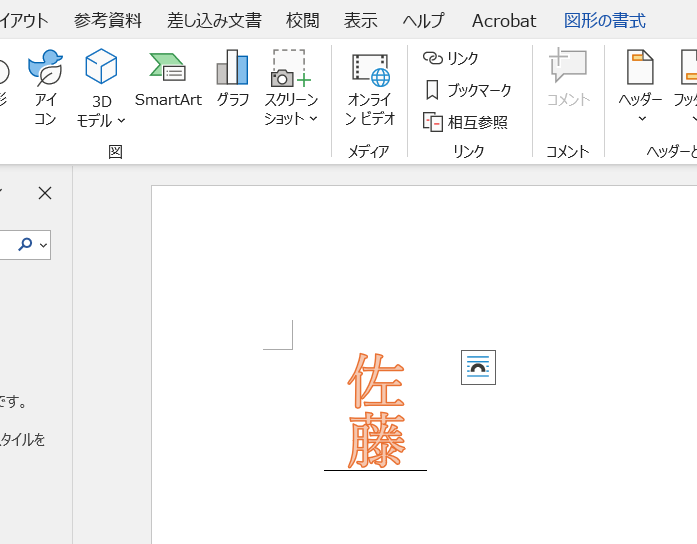Select the 佐藤 WordArt text
697x544 pixels.
tap(376, 411)
